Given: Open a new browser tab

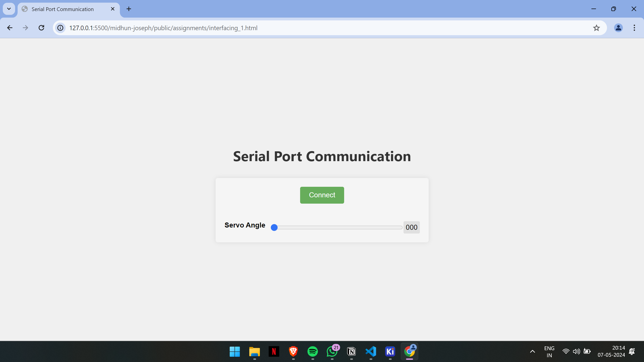Looking at the screenshot, I should 129,9.
